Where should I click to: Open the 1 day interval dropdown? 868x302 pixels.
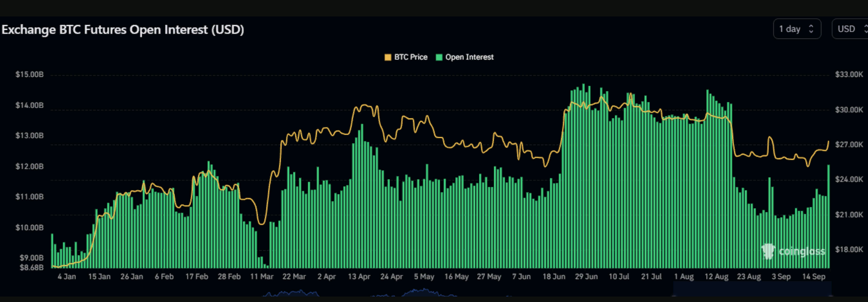[796, 29]
